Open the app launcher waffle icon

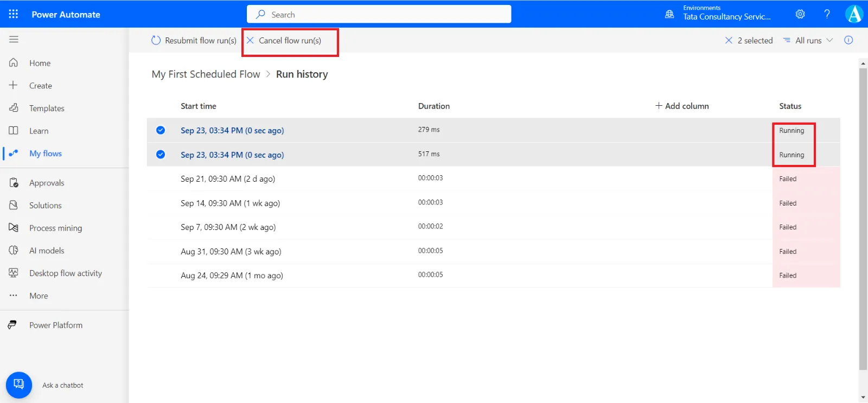point(14,14)
